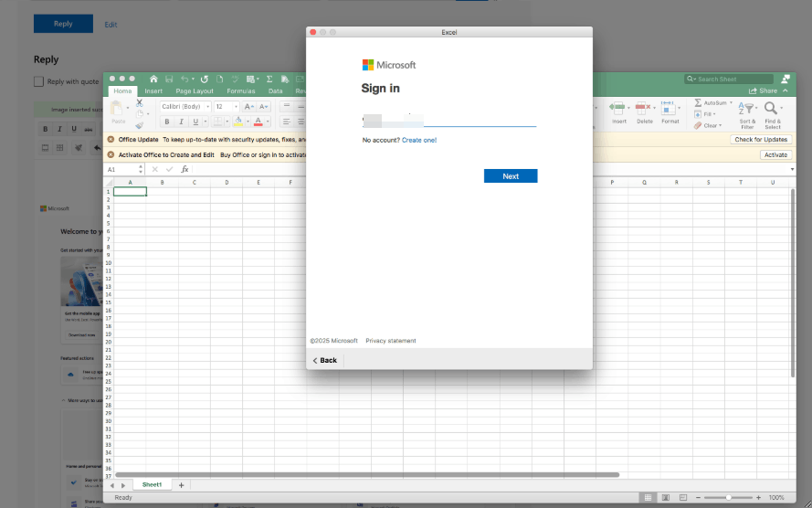Click the Insert Function fx icon
The image size is (812, 508).
pos(185,169)
